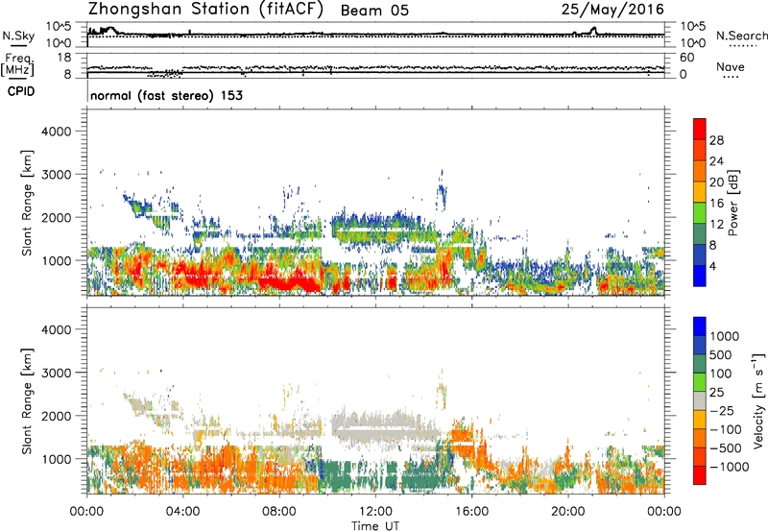Screen dimensions: 768x532
Task: Click the N.Search legend label
Action: [741, 36]
